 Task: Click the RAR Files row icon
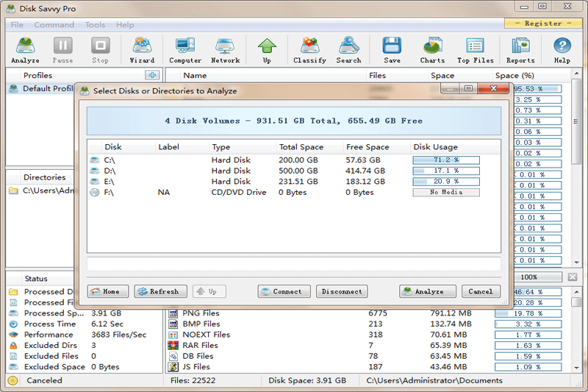tap(173, 345)
